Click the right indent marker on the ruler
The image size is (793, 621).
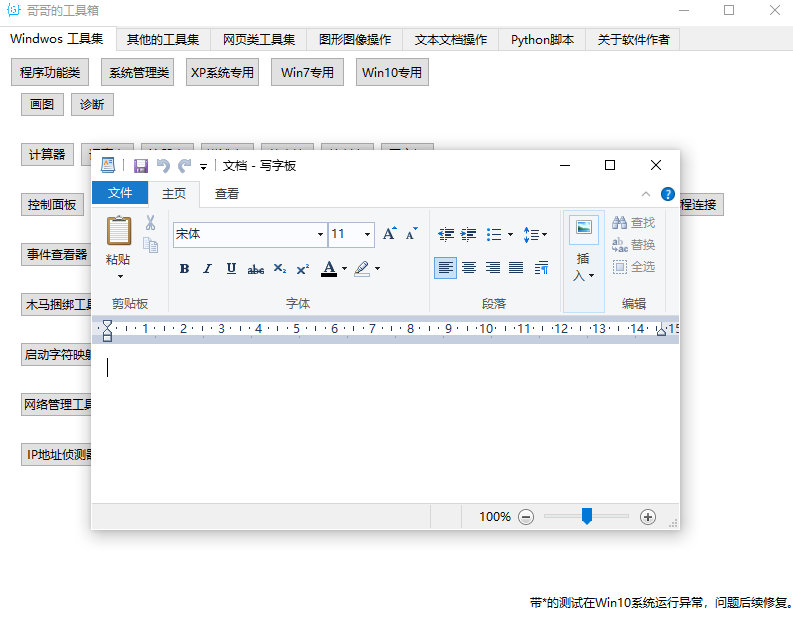point(661,330)
